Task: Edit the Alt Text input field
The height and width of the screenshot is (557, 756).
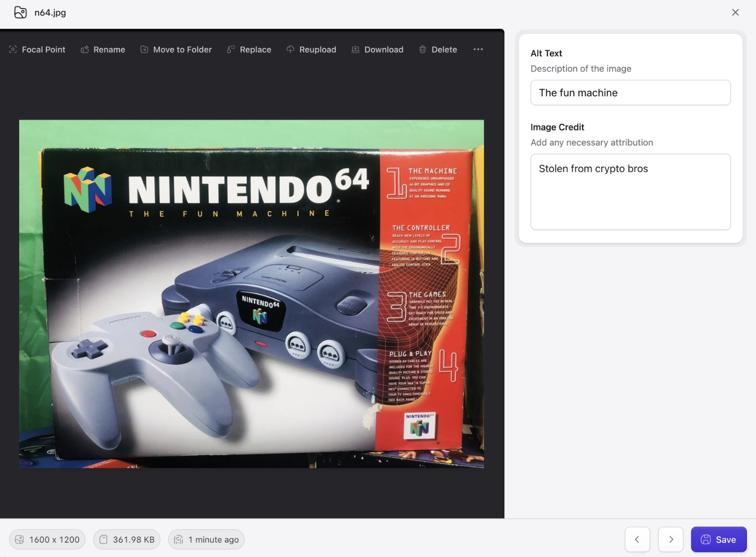Action: tap(630, 93)
